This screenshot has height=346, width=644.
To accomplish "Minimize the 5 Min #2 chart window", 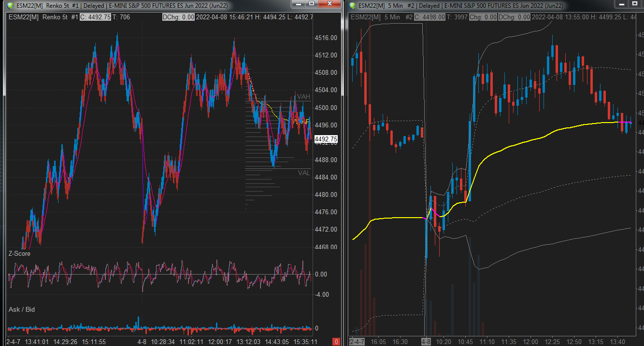I will [621, 4].
